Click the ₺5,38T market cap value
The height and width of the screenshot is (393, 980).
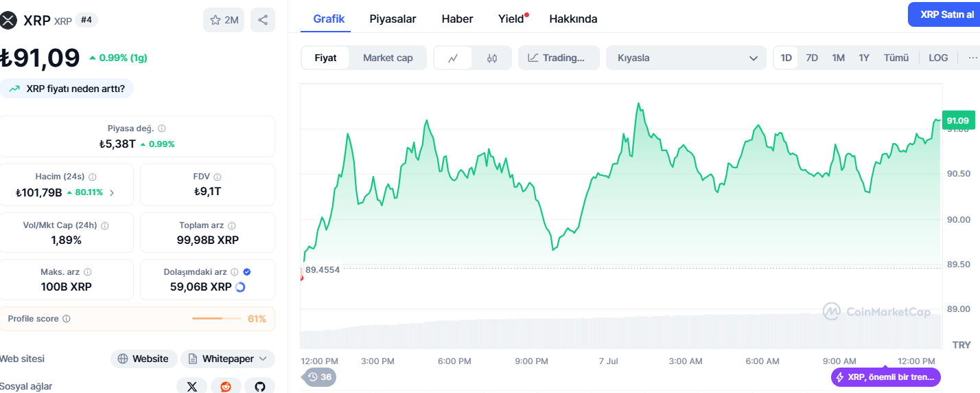click(117, 144)
